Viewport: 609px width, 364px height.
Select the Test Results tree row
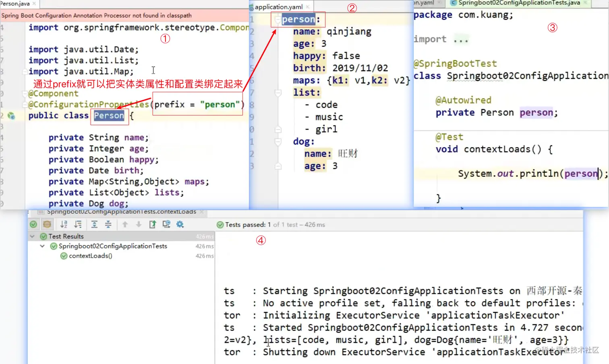point(121,236)
